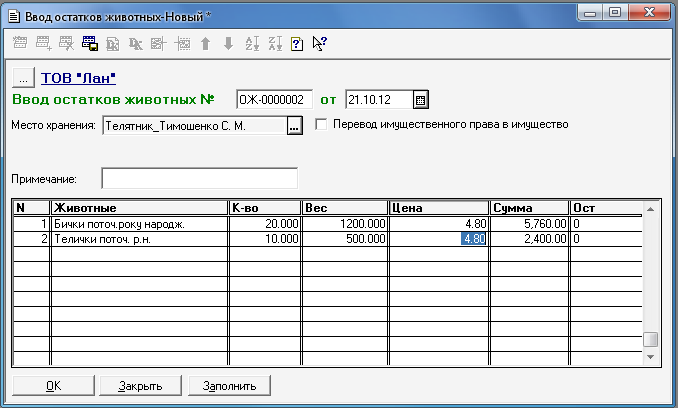This screenshot has height=408, width=678.
Task: Click the 'Закрыть' button
Action: click(x=140, y=386)
